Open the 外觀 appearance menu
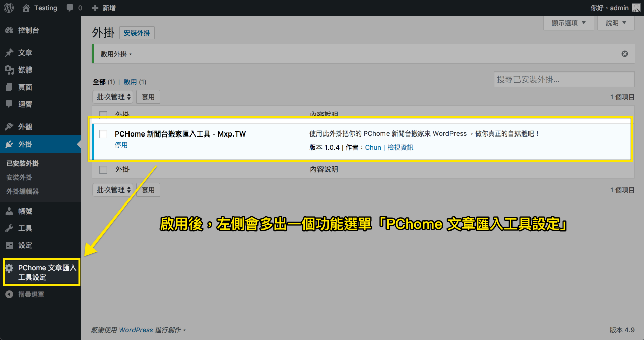Screen dimensions: 644x340 tap(25, 127)
